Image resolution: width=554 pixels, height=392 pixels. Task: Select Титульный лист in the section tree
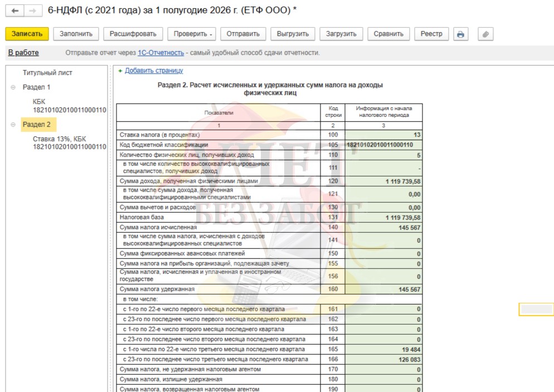47,73
